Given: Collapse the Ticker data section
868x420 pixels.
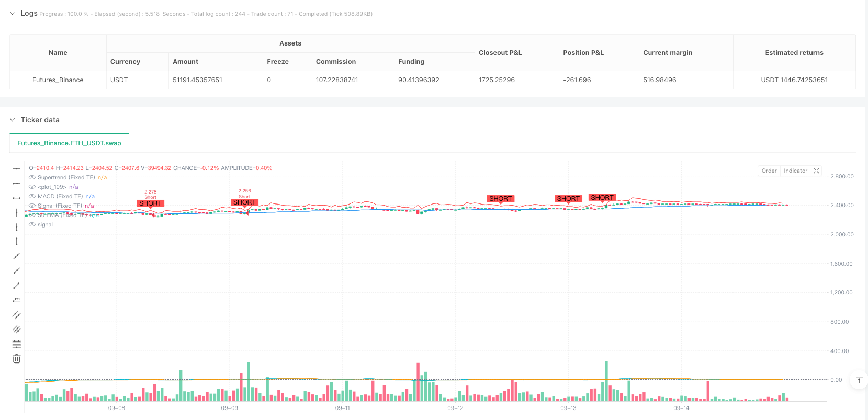Looking at the screenshot, I should (13, 120).
